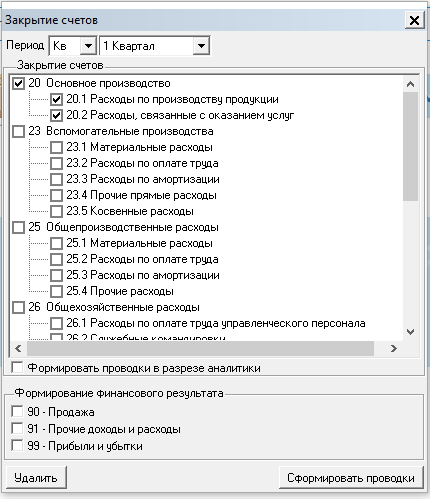Select 25.4 Прочие расходы tree item
Image resolution: width=430 pixels, height=499 pixels.
[x=120, y=291]
